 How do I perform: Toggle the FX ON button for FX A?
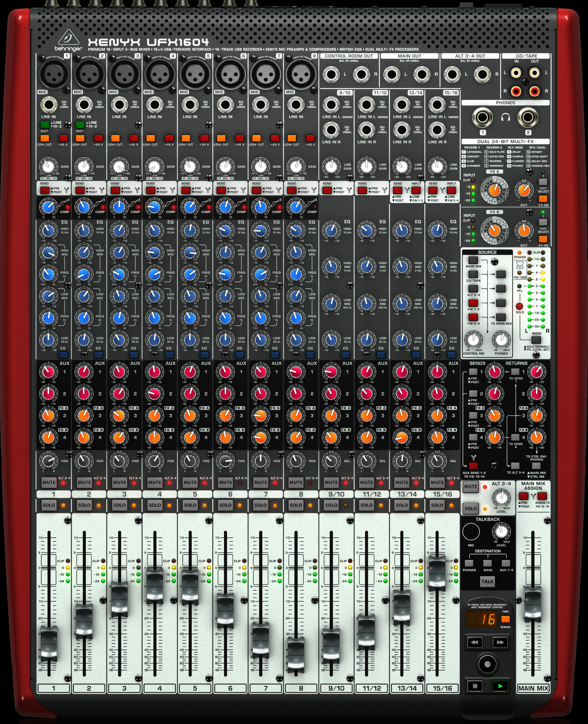click(x=543, y=199)
